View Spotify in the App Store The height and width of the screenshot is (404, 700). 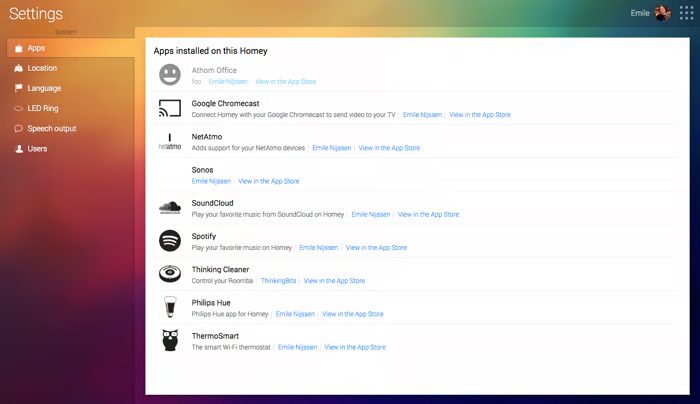click(x=376, y=247)
